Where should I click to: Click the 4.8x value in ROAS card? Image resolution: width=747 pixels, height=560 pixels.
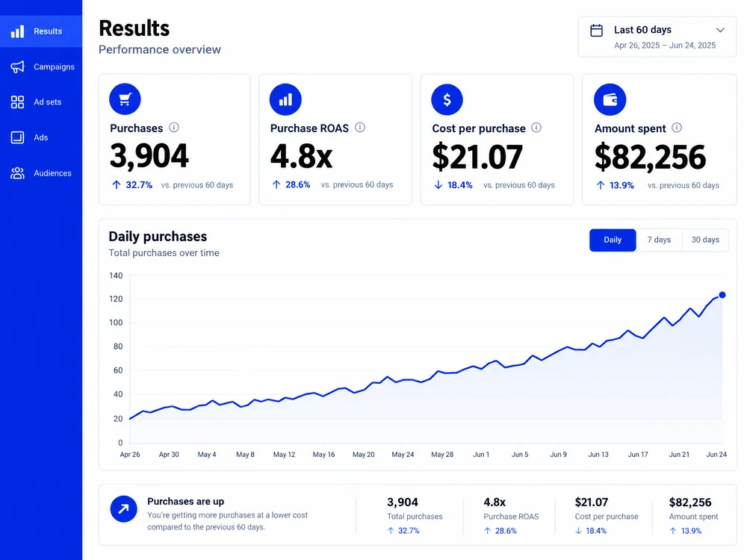pos(301,156)
